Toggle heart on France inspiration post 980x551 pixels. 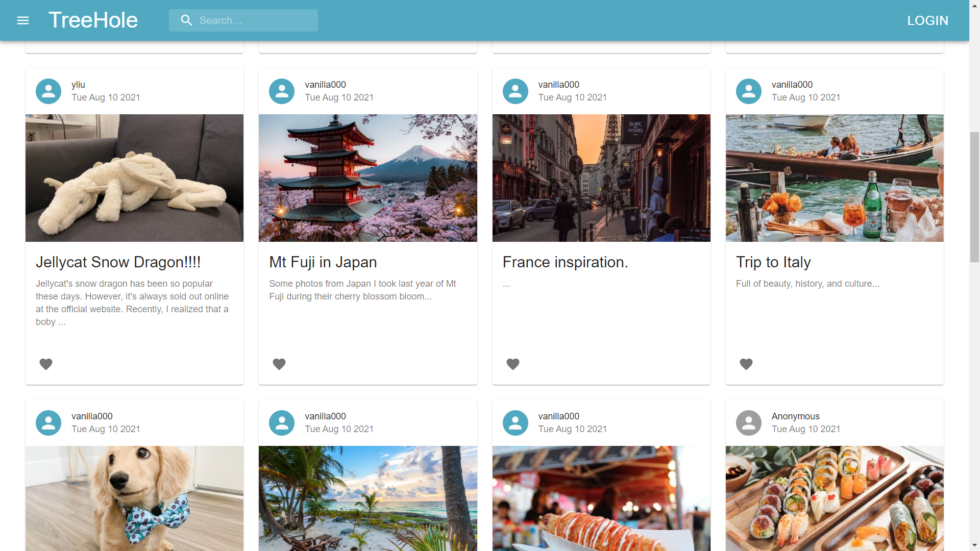point(512,364)
